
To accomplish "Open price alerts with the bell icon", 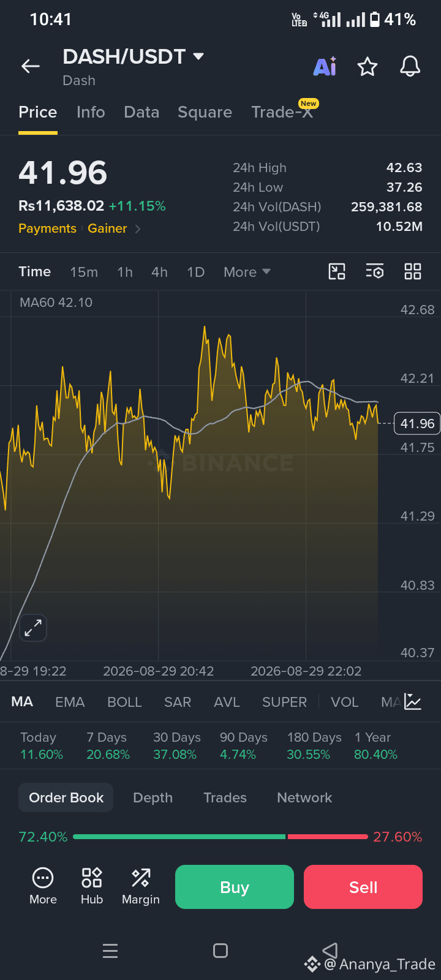I will [x=410, y=66].
